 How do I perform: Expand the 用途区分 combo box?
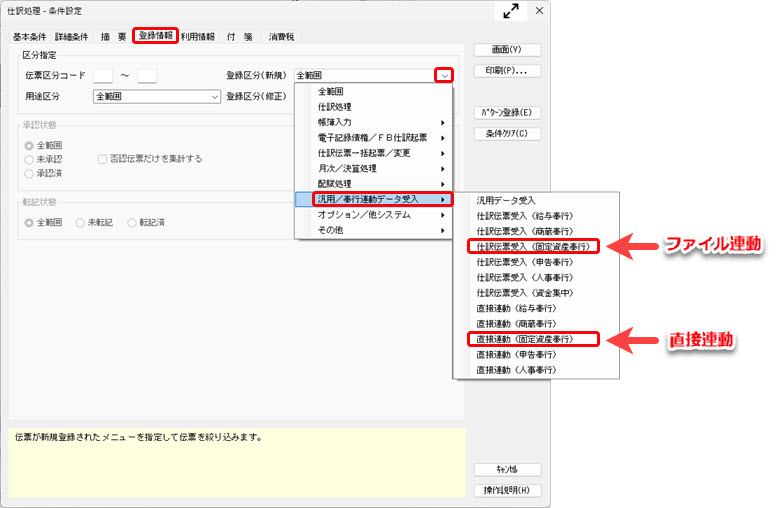(214, 97)
